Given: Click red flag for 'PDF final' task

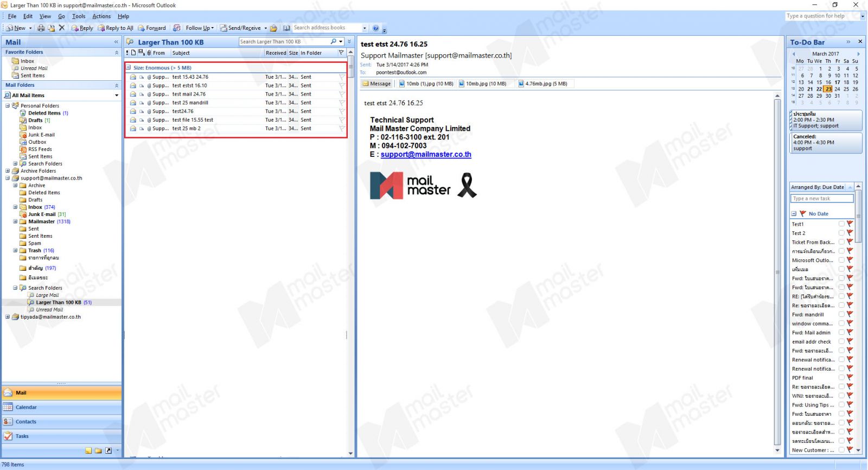Looking at the screenshot, I should [850, 378].
